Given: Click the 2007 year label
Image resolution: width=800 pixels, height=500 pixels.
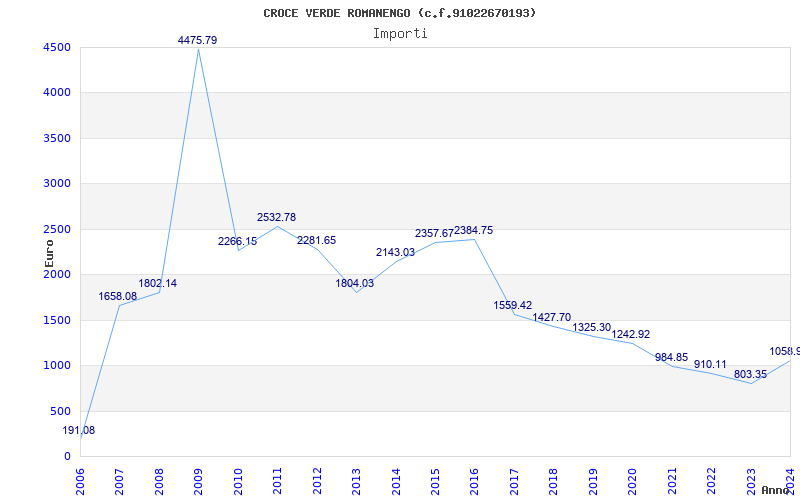Looking at the screenshot, I should click(x=119, y=481).
